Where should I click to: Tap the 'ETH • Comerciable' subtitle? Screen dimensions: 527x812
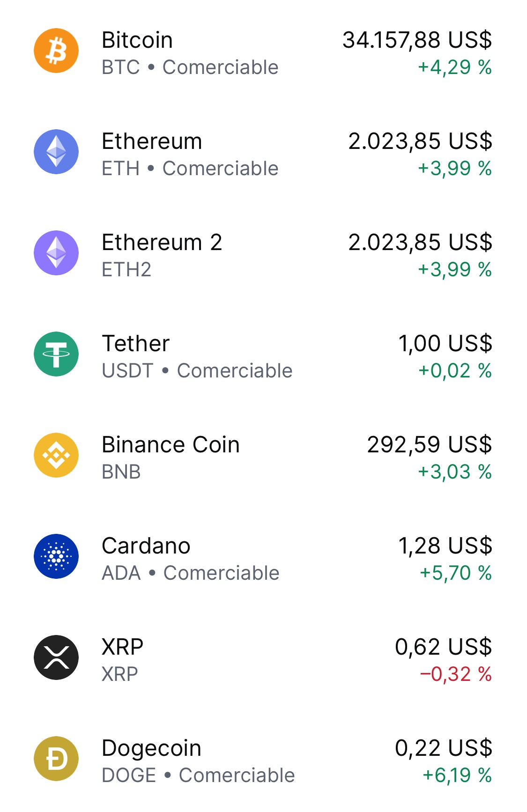[190, 168]
